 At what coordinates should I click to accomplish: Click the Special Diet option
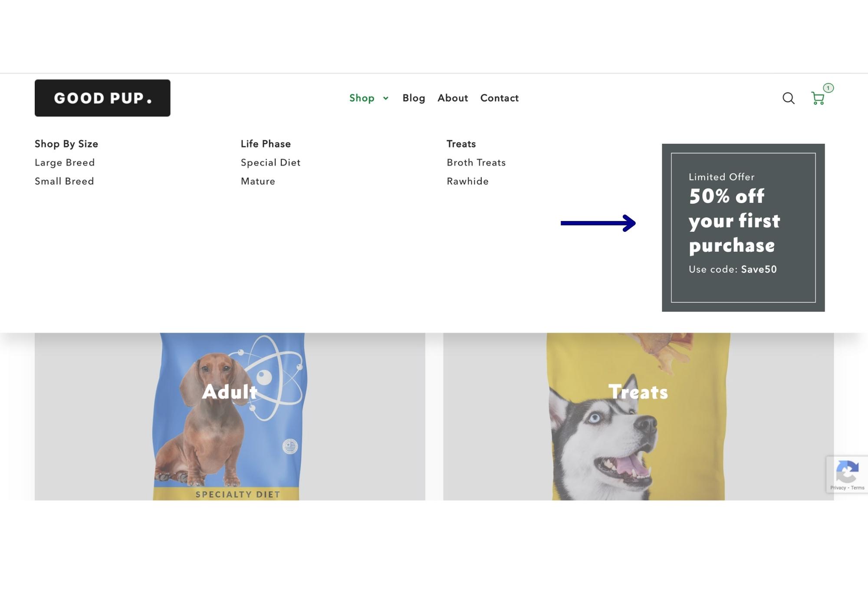click(270, 163)
